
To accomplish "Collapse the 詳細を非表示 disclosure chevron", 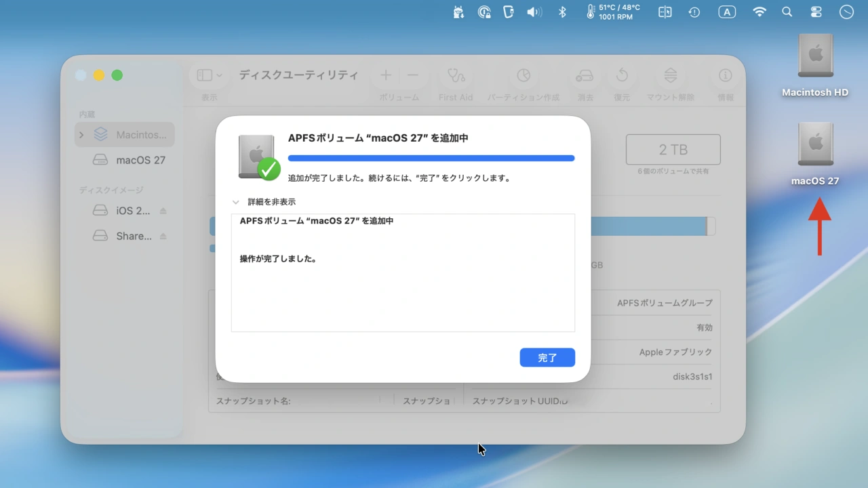I will (x=236, y=202).
